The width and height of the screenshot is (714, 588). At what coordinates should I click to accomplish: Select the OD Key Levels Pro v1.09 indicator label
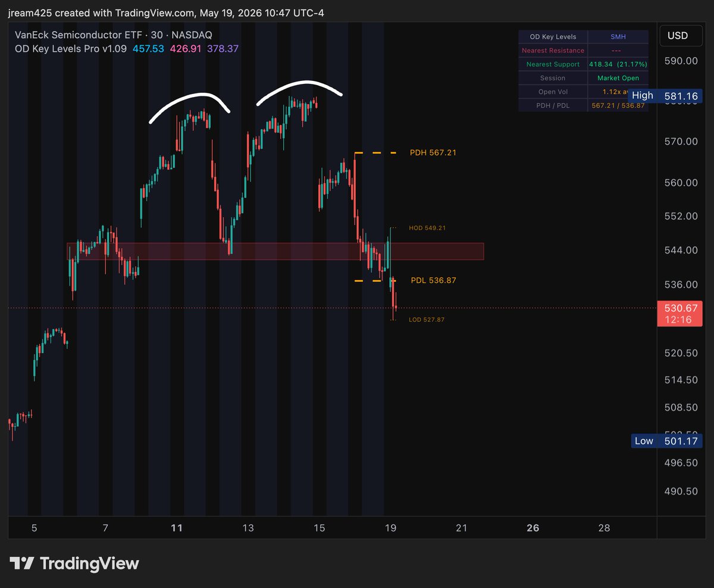click(x=71, y=49)
